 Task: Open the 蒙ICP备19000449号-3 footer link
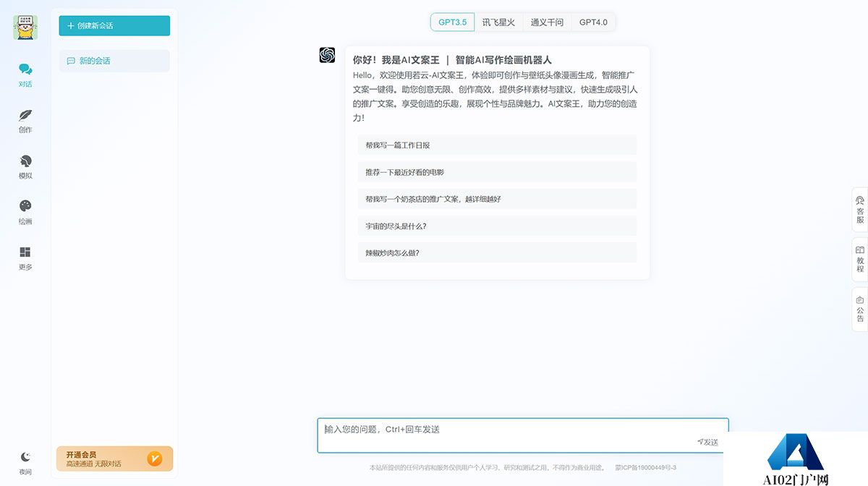pos(645,468)
